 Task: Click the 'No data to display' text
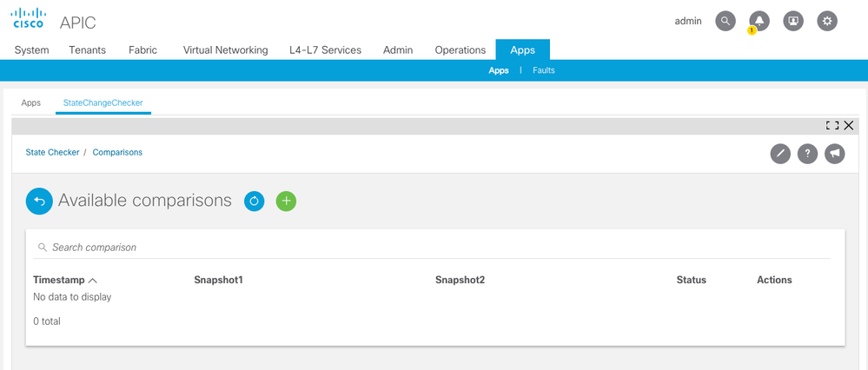[72, 297]
